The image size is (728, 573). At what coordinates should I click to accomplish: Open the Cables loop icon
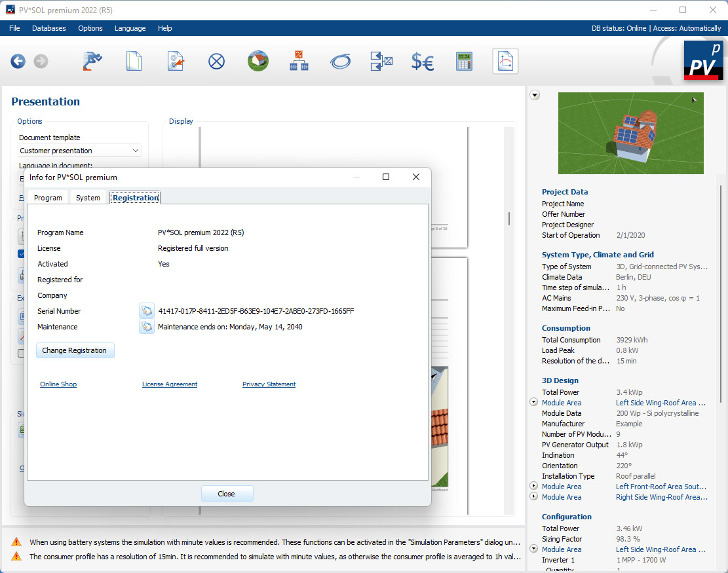[341, 62]
